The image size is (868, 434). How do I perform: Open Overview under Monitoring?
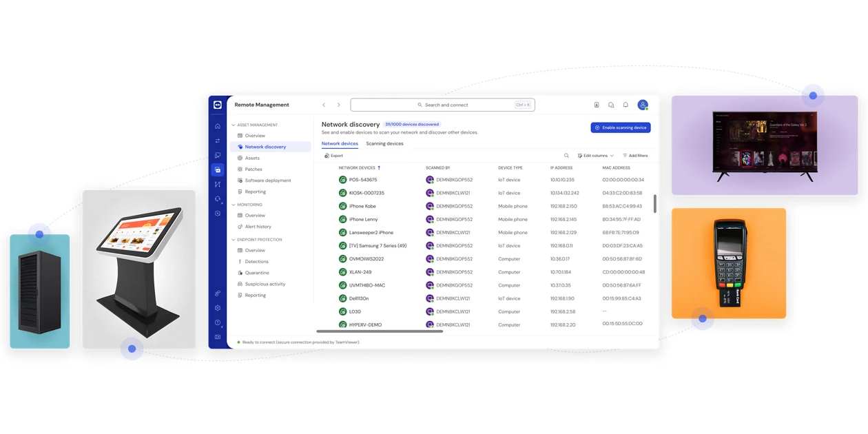click(x=255, y=216)
